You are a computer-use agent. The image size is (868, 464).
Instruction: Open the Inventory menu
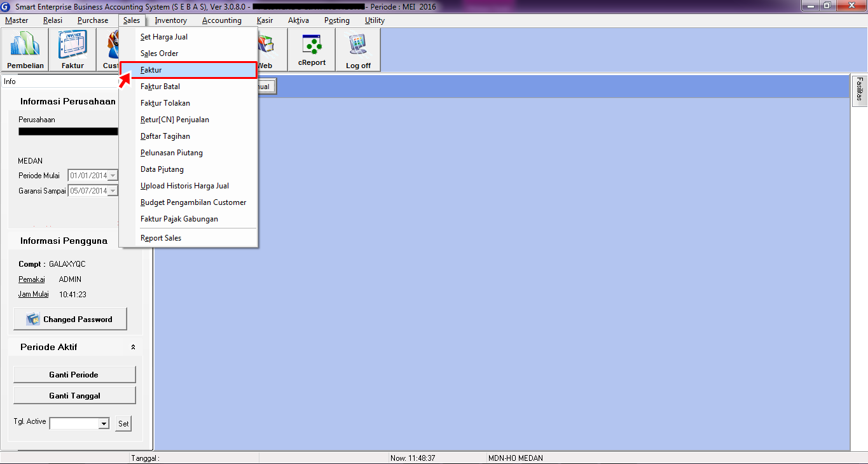[170, 20]
